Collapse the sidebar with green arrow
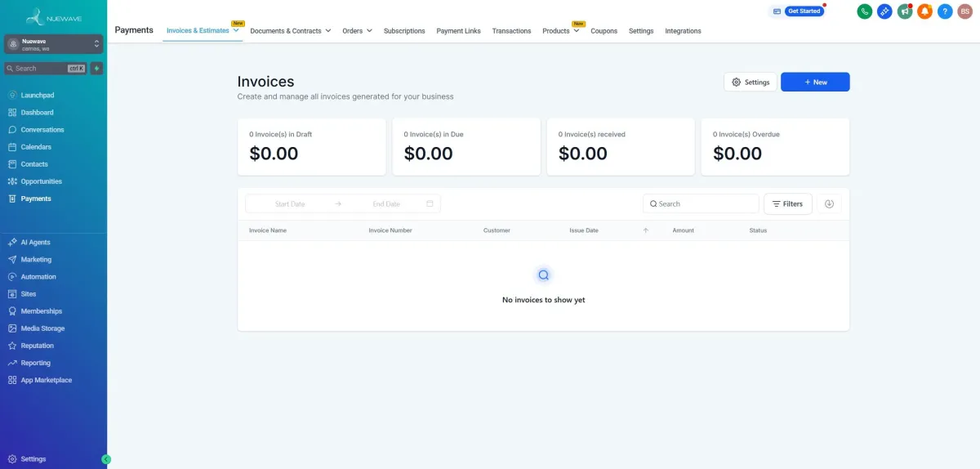 click(106, 459)
